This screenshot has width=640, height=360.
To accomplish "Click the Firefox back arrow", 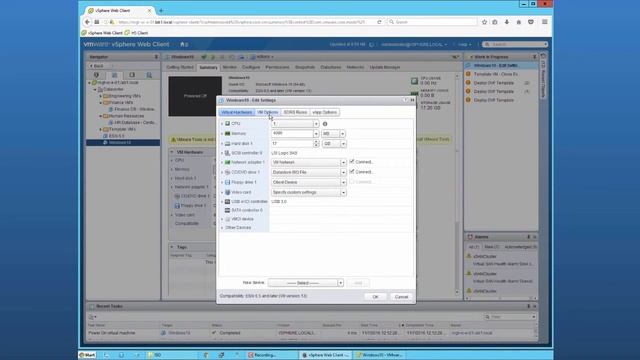I will click(x=87, y=22).
